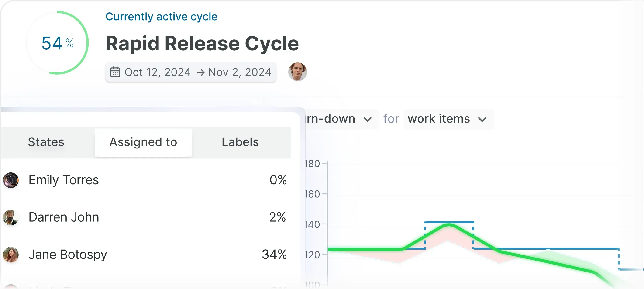Open the work items dropdown
This screenshot has width=644, height=289.
pos(448,119)
